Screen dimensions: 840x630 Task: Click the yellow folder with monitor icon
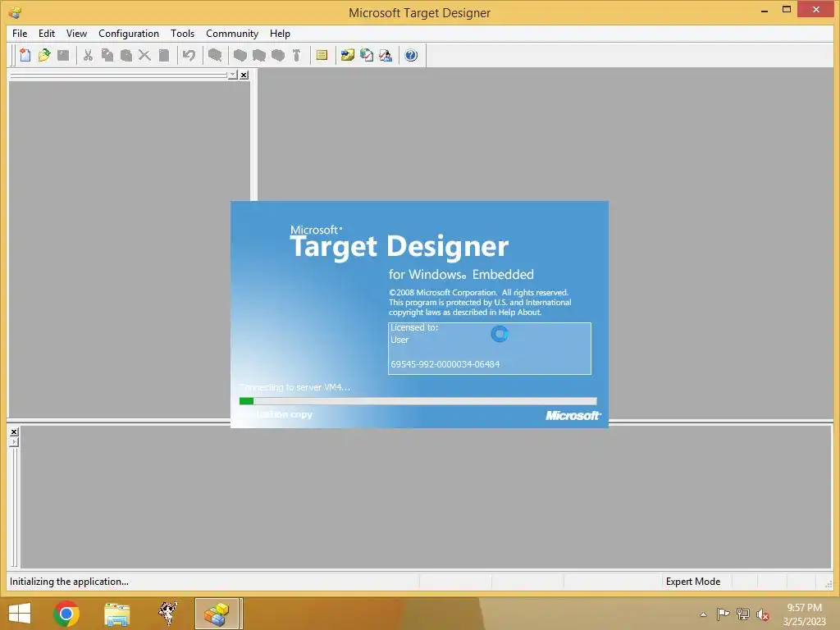(x=348, y=55)
